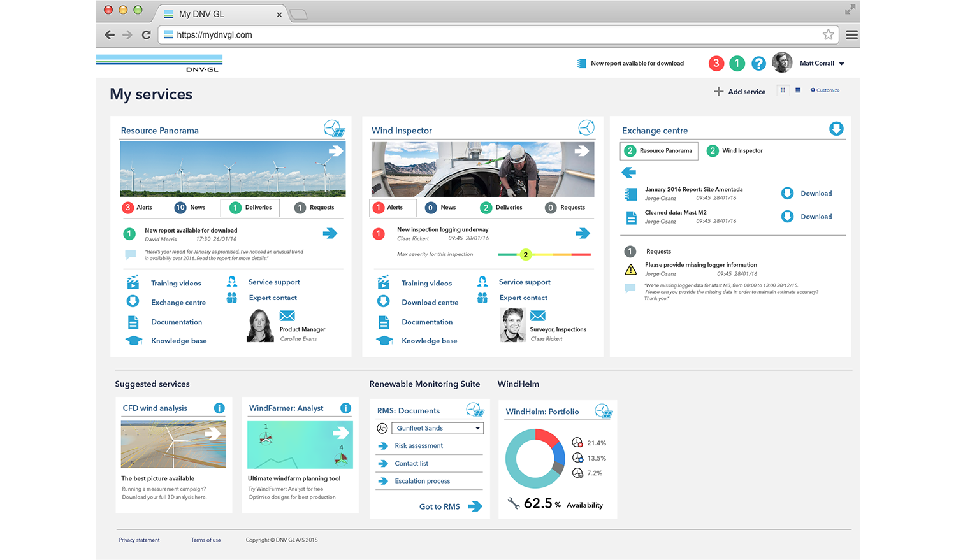Click severity slider marker labeled 2
This screenshot has height=560, width=956.
tap(526, 255)
